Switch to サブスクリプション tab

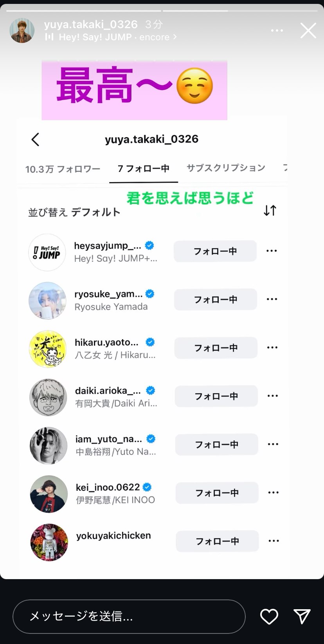coord(226,168)
